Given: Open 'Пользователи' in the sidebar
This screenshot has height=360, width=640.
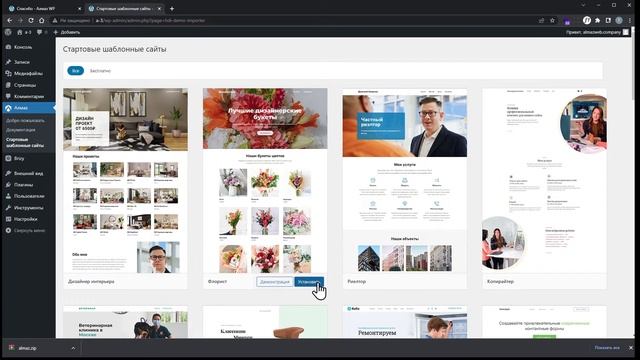Looking at the screenshot, I should (29, 196).
